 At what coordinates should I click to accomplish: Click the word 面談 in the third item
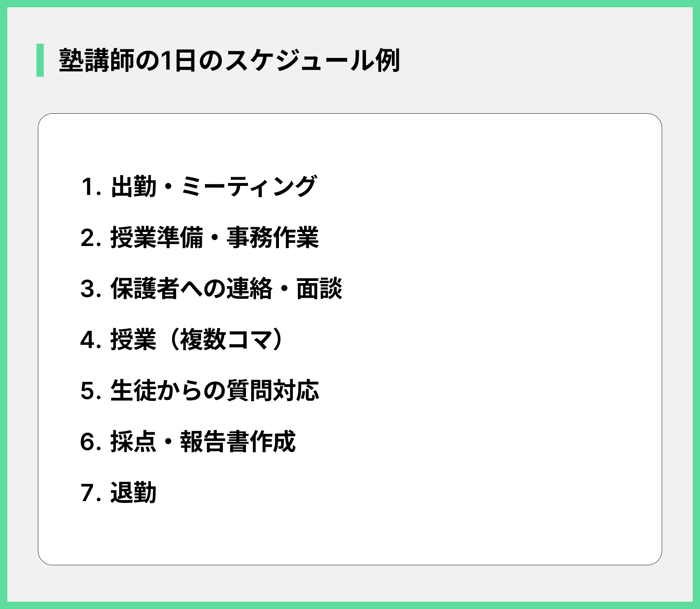pos(319,289)
